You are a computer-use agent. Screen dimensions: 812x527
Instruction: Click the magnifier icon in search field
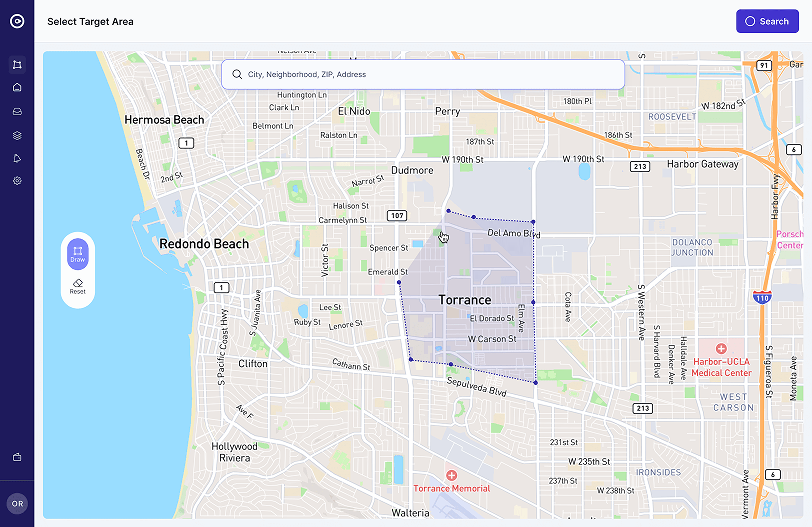click(237, 75)
